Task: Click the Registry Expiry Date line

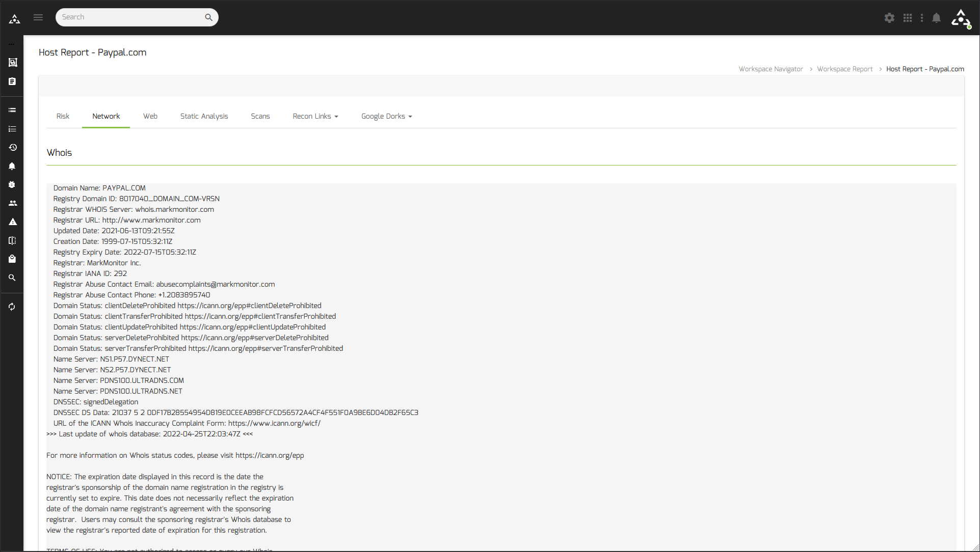Action: (x=125, y=252)
